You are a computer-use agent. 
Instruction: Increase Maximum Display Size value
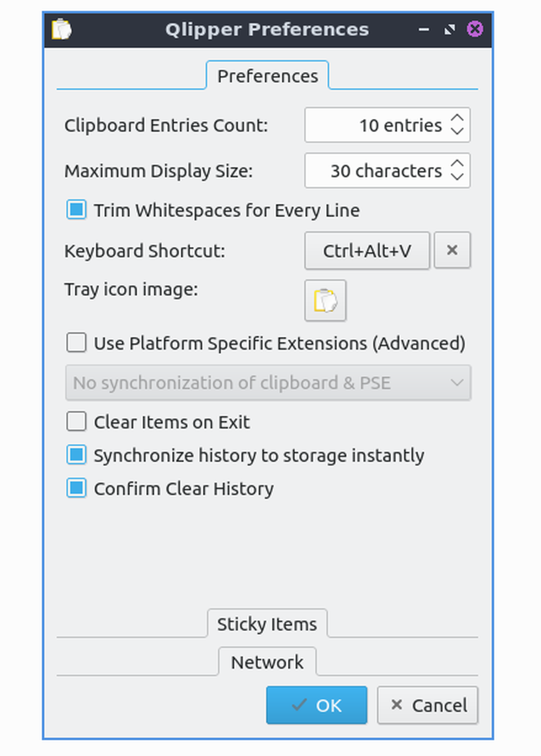coord(457,164)
